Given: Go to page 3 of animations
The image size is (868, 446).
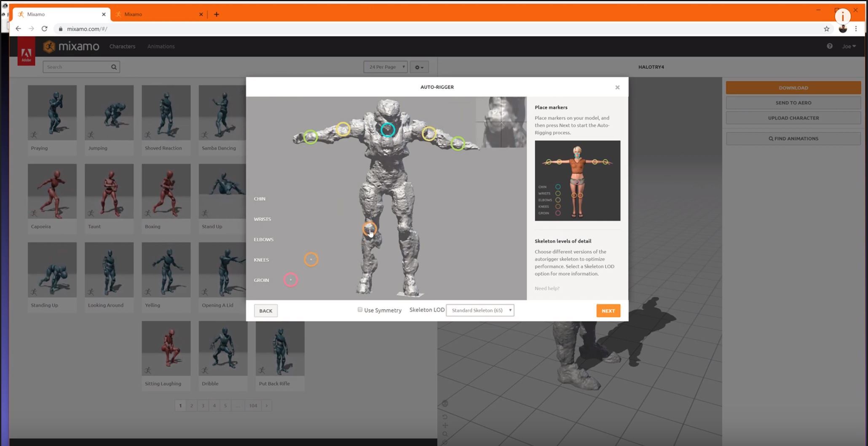Looking at the screenshot, I should click(203, 406).
